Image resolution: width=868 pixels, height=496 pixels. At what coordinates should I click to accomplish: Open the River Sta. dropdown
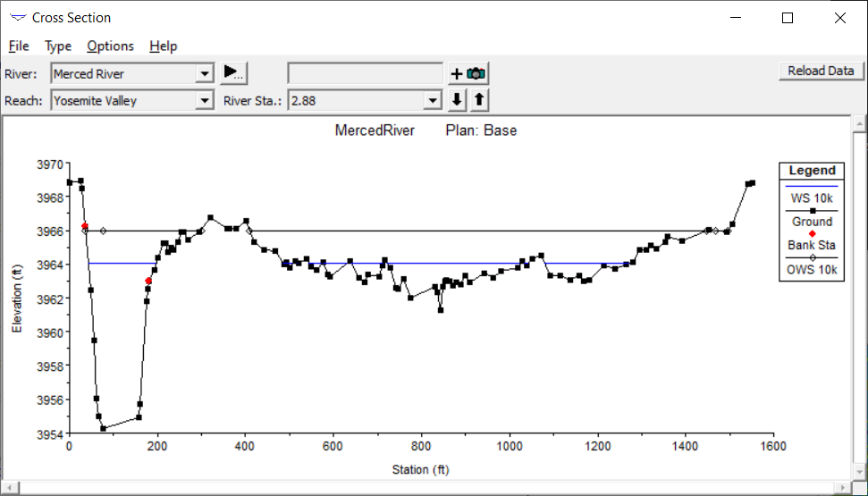tap(434, 101)
